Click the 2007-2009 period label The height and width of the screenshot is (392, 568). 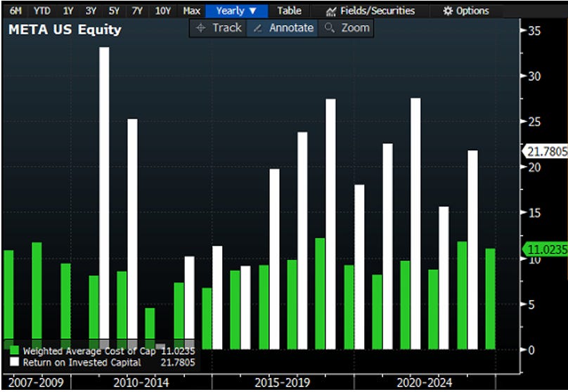click(x=36, y=382)
